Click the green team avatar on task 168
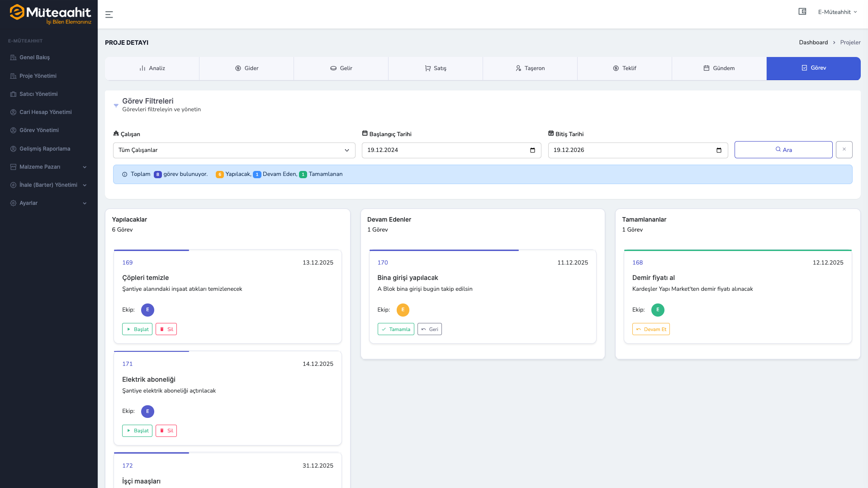 pos(657,310)
